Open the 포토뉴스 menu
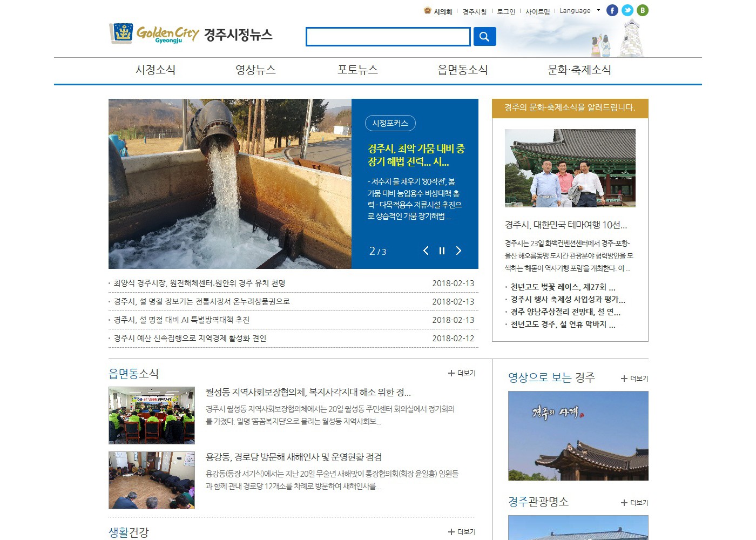 pos(357,70)
